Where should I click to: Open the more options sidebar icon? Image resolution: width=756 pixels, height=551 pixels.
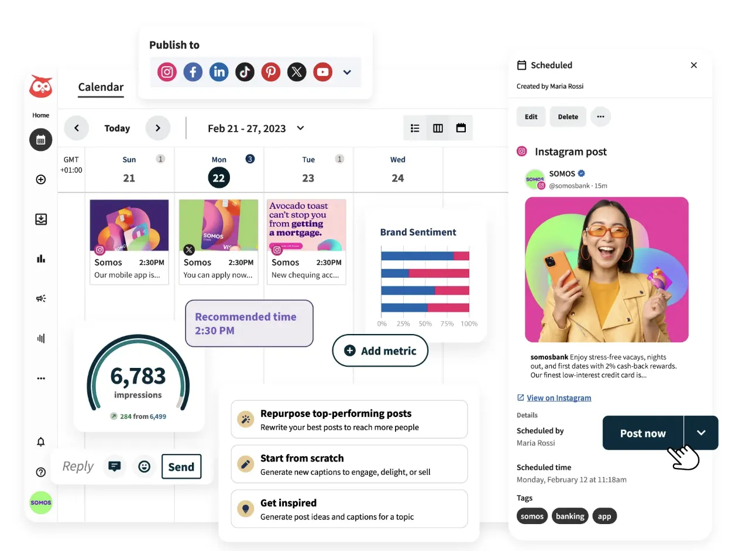pyautogui.click(x=41, y=378)
